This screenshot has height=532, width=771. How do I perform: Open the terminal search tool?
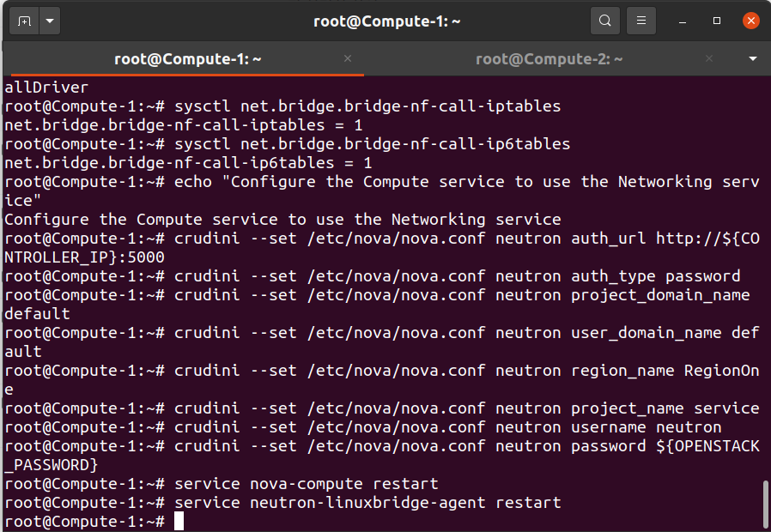(x=604, y=21)
